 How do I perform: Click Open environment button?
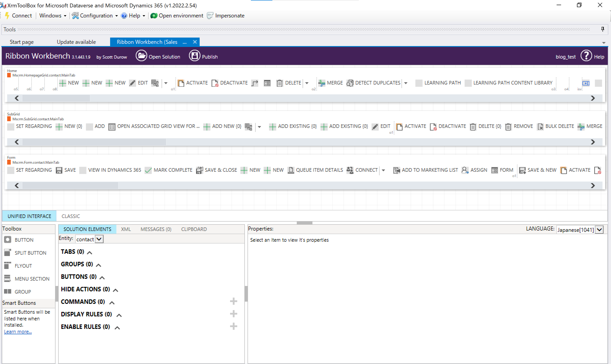pos(177,15)
